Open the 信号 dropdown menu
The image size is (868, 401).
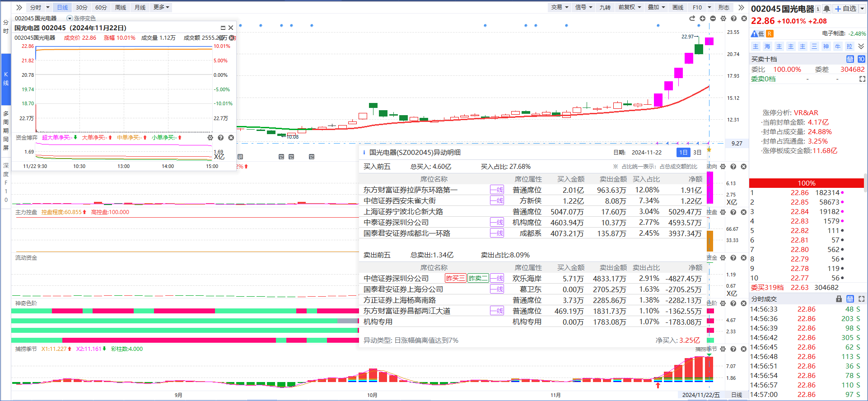[x=583, y=7]
